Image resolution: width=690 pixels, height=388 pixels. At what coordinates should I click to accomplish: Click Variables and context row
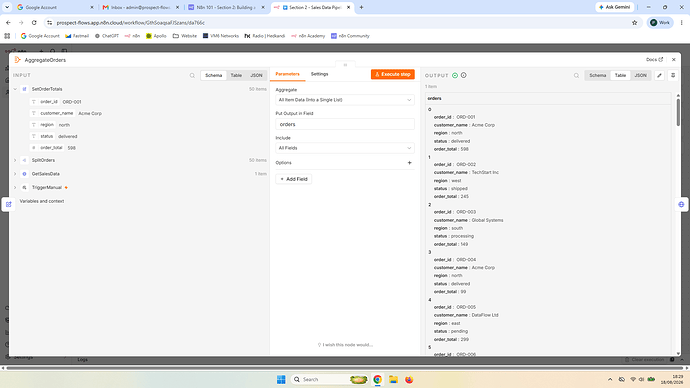tap(42, 201)
